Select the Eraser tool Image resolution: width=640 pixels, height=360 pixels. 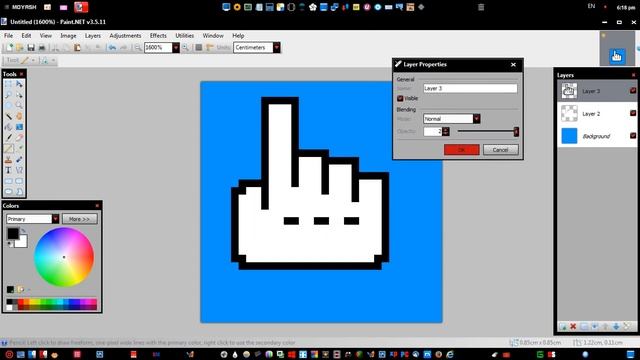pos(19,138)
